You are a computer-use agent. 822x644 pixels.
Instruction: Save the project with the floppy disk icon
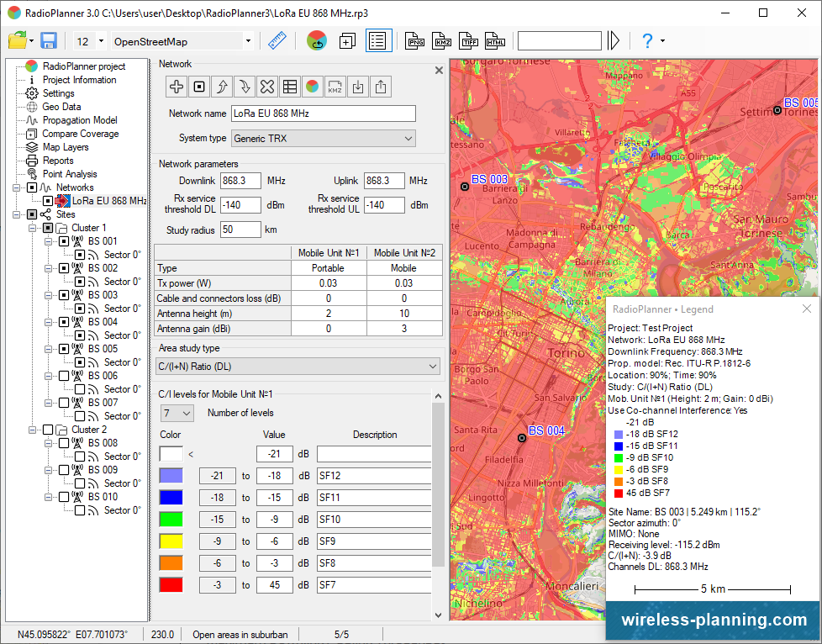(x=49, y=40)
